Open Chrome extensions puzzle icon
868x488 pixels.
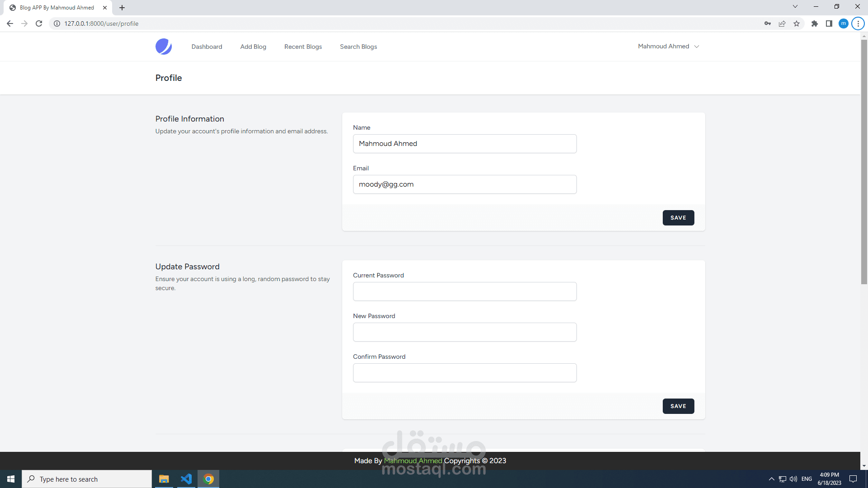(x=815, y=23)
